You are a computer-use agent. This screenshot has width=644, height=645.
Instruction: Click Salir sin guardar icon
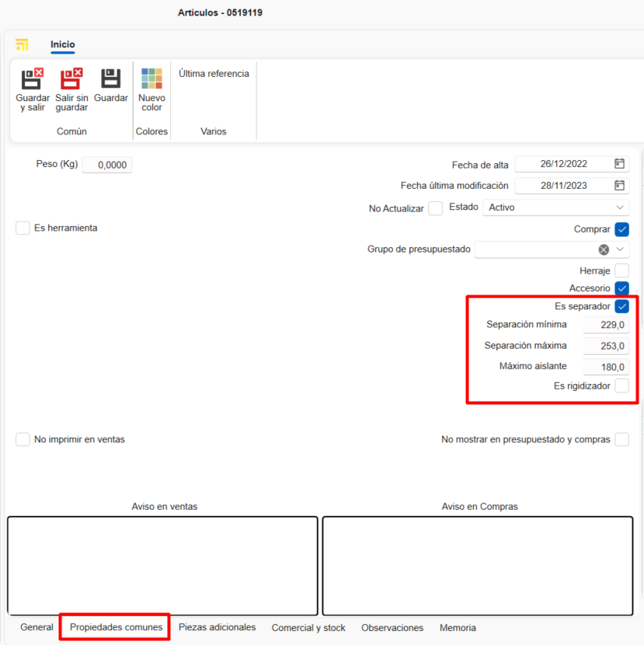[71, 79]
